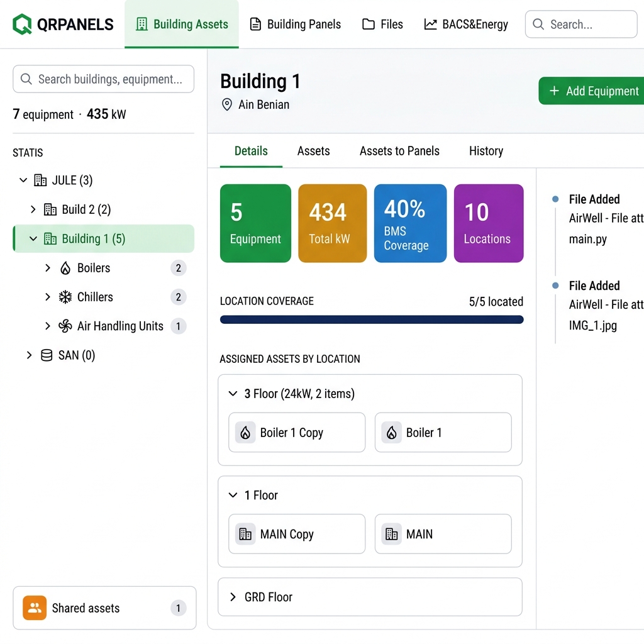Collapse the 1 Floor section chevron

(x=233, y=495)
